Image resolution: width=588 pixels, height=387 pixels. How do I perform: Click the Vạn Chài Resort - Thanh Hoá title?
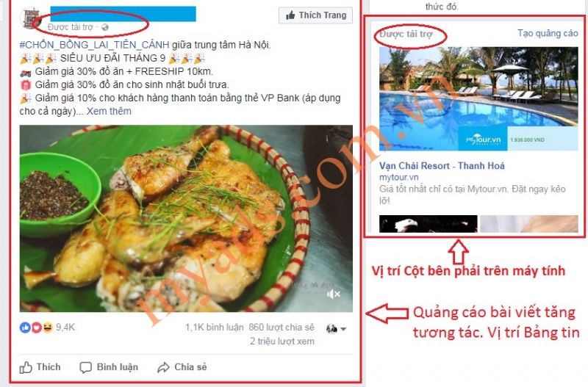(442, 165)
